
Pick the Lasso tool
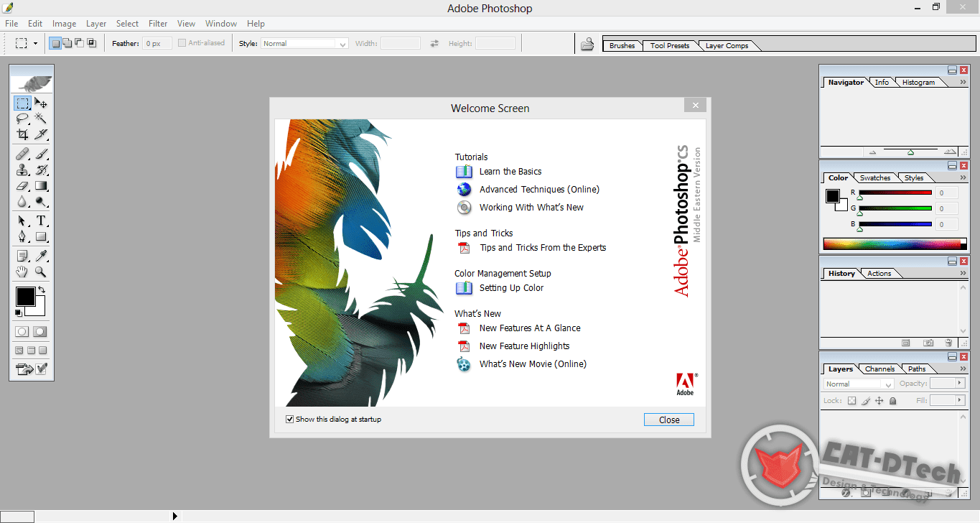click(22, 118)
